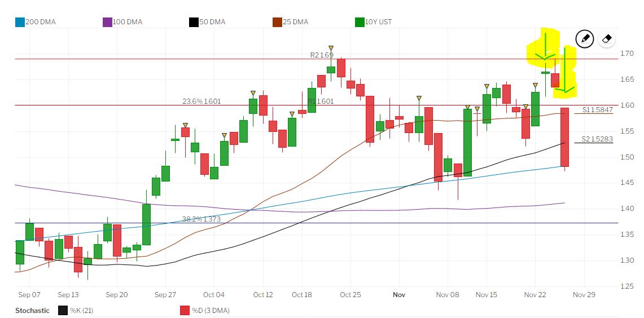644x318 pixels.
Task: Click the 1.30 price axis value
Action: pos(627,260)
